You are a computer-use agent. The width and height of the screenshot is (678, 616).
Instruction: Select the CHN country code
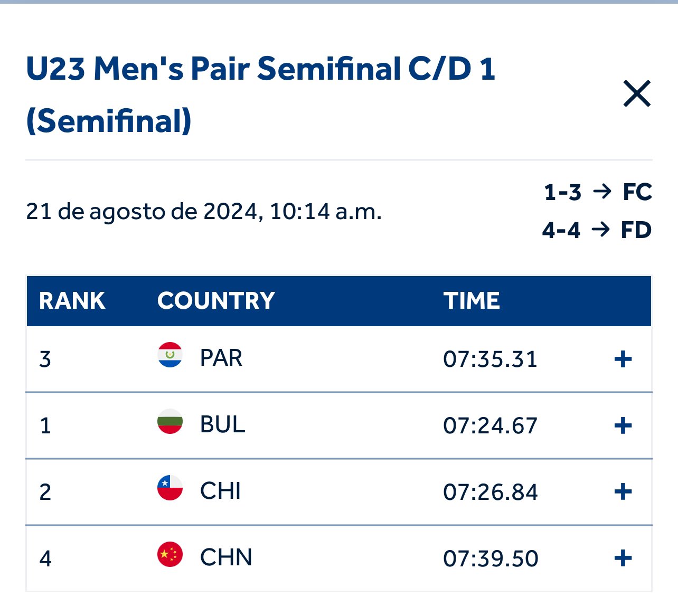226,558
